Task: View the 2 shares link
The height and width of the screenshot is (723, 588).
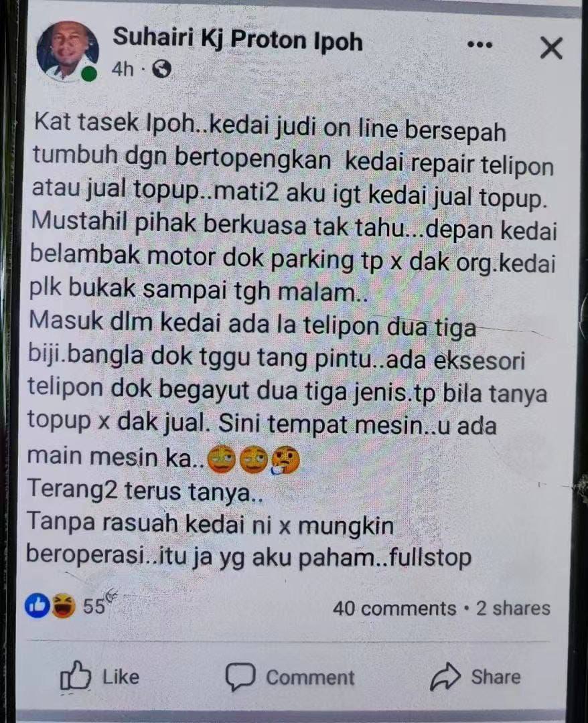Action: point(513,608)
